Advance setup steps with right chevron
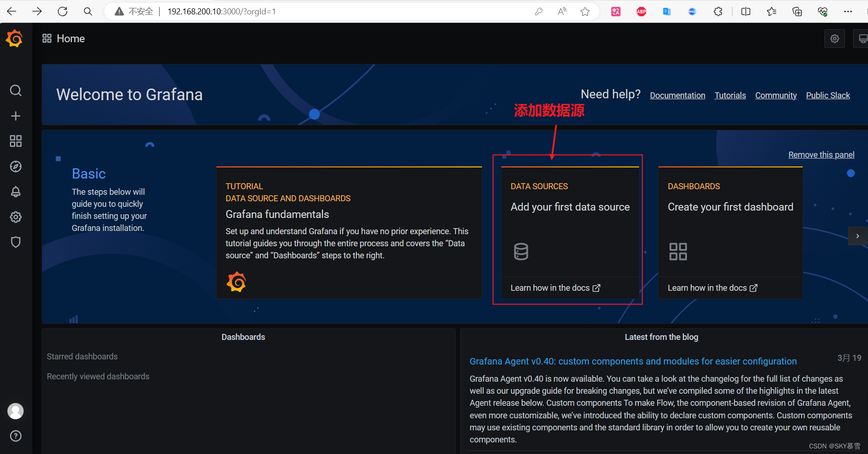This screenshot has width=868, height=454. [x=857, y=236]
